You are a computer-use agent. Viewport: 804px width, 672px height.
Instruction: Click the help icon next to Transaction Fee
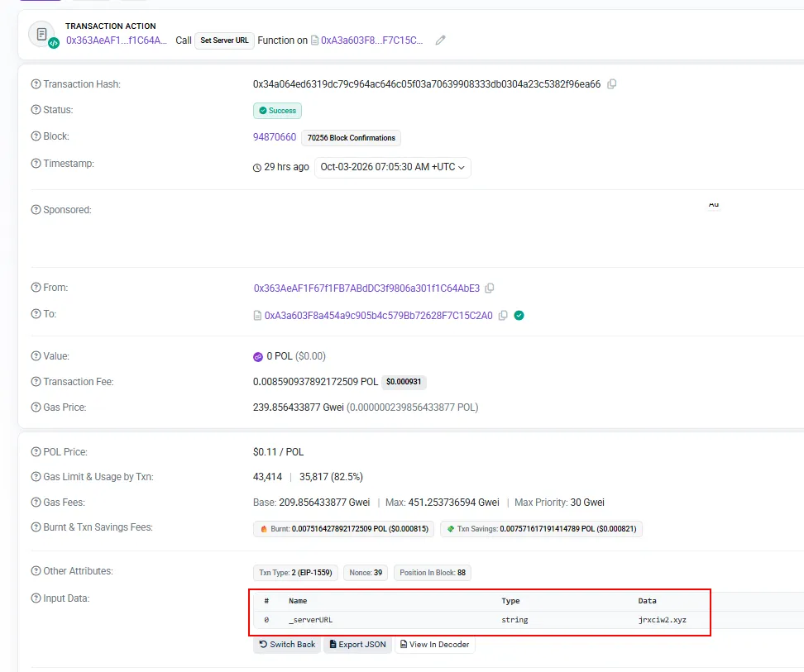[36, 382]
